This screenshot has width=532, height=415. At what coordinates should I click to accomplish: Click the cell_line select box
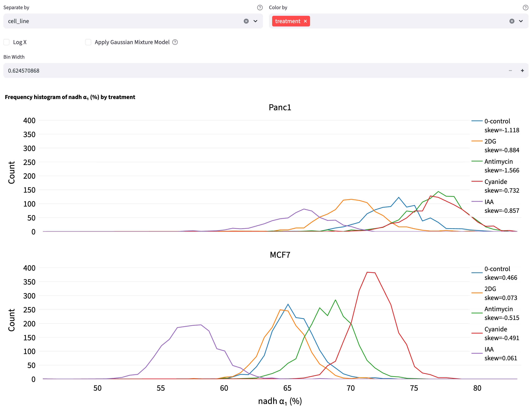[133, 21]
